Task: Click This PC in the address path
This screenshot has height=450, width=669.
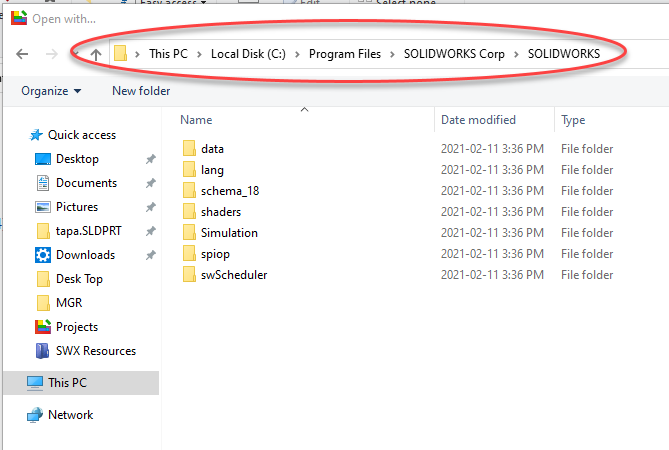Action: [x=169, y=54]
